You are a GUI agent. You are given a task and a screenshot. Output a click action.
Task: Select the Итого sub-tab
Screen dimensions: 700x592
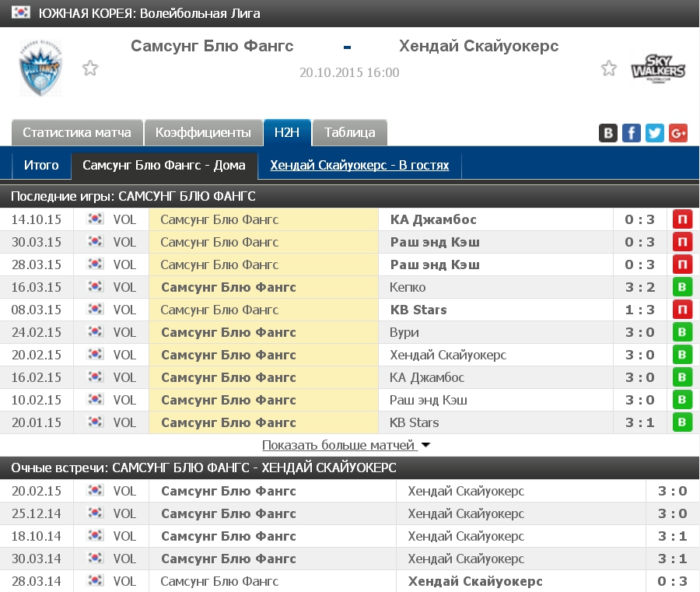tap(41, 166)
